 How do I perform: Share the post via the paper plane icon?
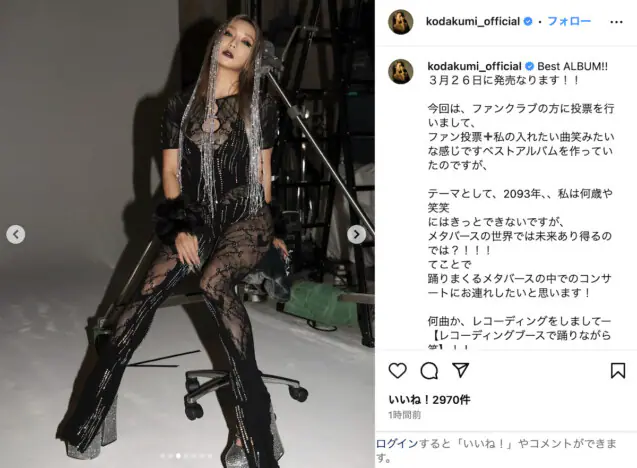(461, 370)
